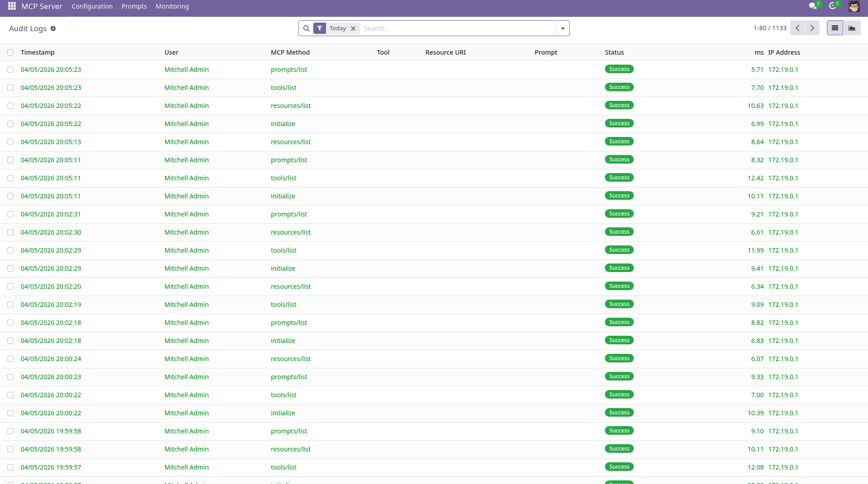
Task: Switch to the graph view icon
Action: tap(853, 28)
